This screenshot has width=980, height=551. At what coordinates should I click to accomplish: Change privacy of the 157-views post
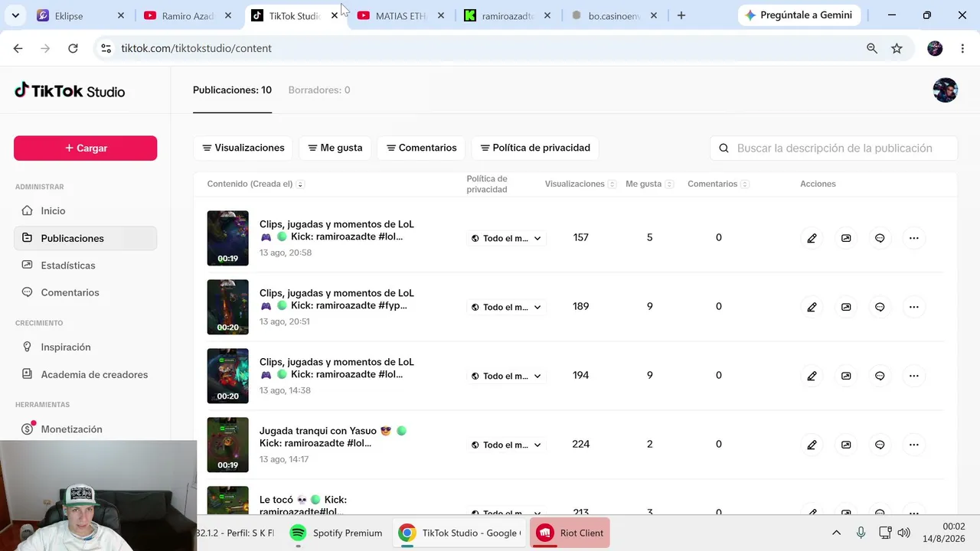click(506, 238)
